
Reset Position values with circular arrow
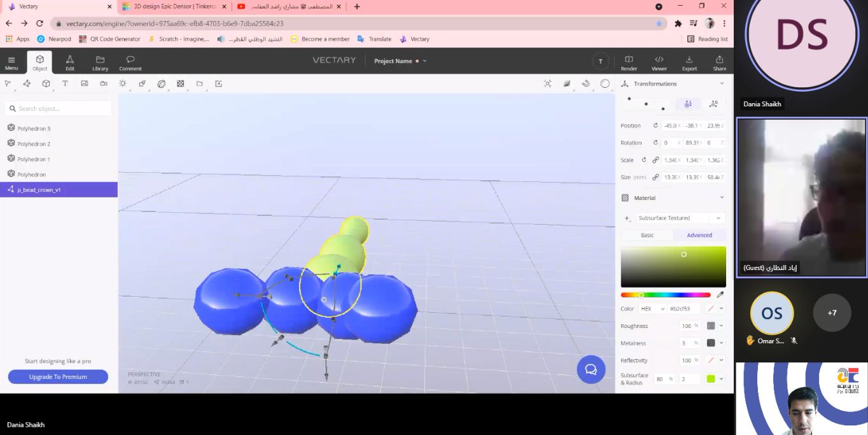pyautogui.click(x=655, y=125)
